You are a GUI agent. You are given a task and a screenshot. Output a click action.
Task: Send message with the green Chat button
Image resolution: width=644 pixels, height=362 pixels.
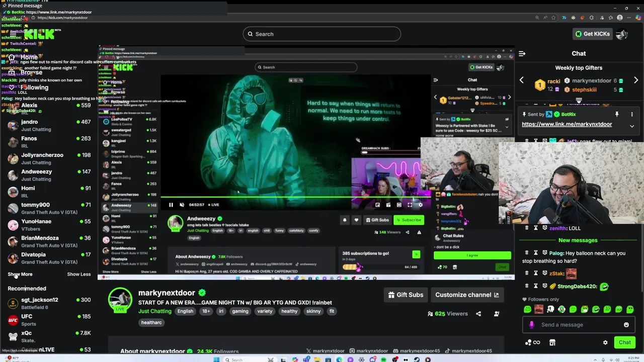(x=625, y=342)
